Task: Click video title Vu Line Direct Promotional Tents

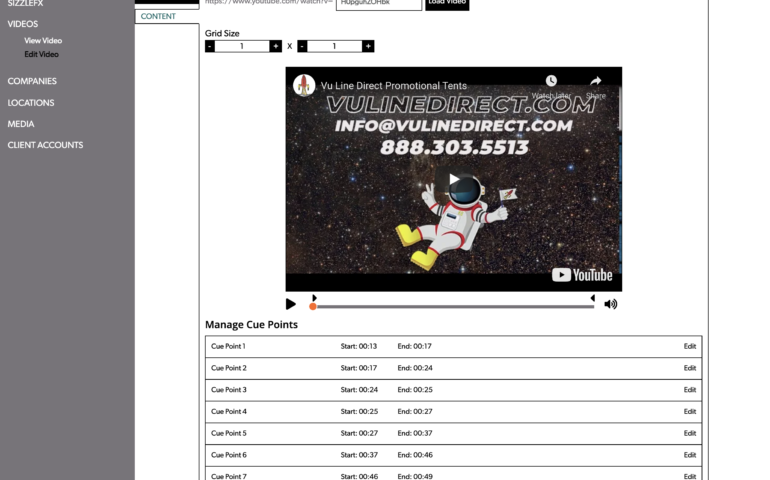Action: pyautogui.click(x=394, y=85)
